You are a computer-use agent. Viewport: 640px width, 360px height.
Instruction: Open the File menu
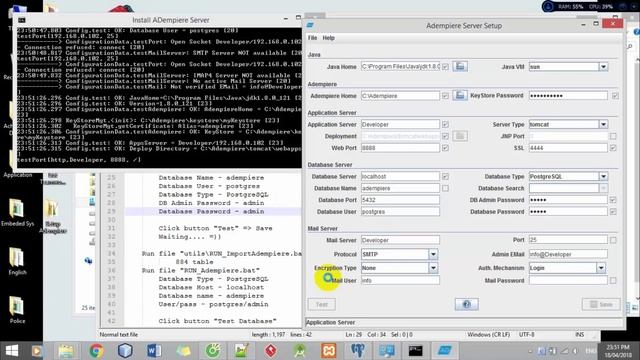tap(312, 38)
